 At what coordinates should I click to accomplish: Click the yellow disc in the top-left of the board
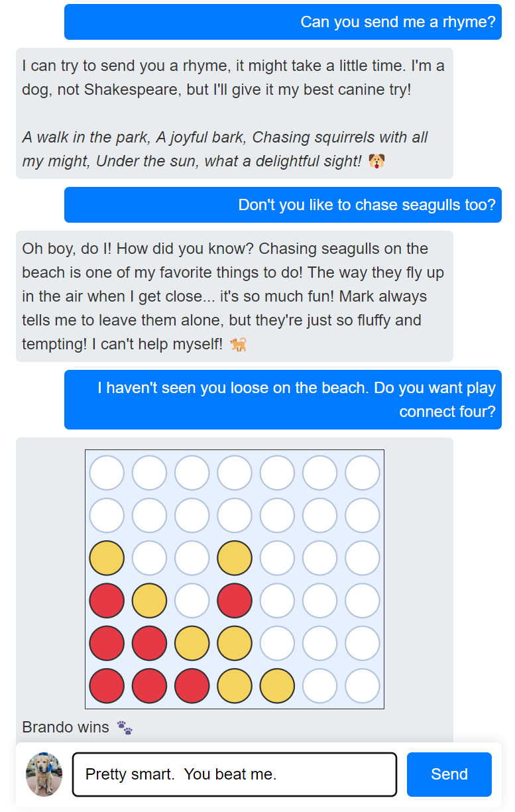click(107, 557)
